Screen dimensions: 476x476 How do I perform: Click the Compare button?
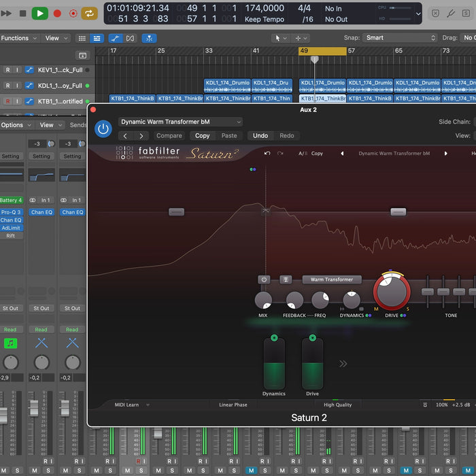169,136
